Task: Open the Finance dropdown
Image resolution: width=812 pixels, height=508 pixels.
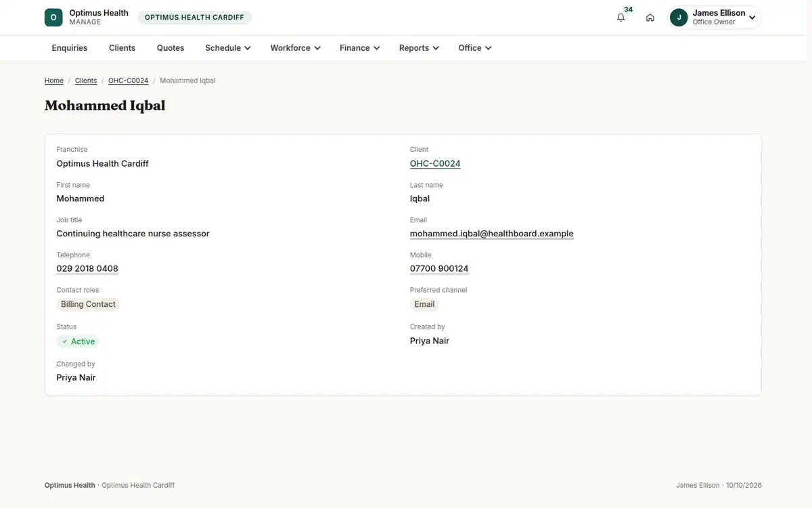Action: pos(359,48)
